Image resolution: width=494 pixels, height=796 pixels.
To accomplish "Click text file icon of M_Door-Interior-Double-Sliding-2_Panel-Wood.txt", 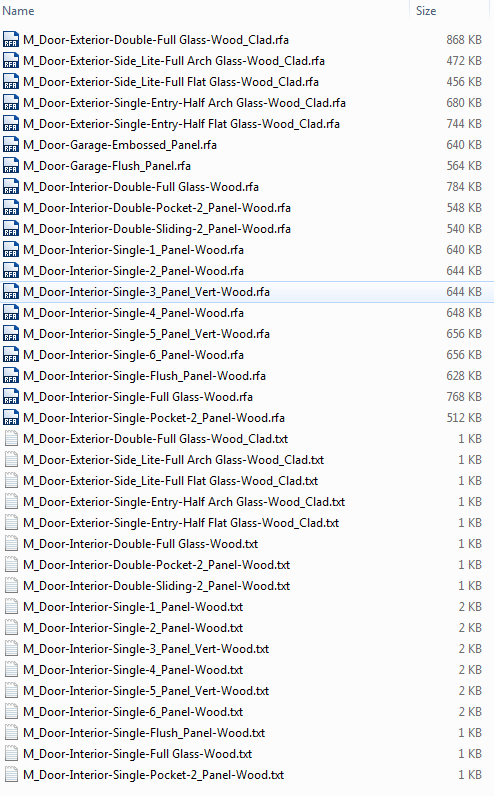I will (11, 586).
